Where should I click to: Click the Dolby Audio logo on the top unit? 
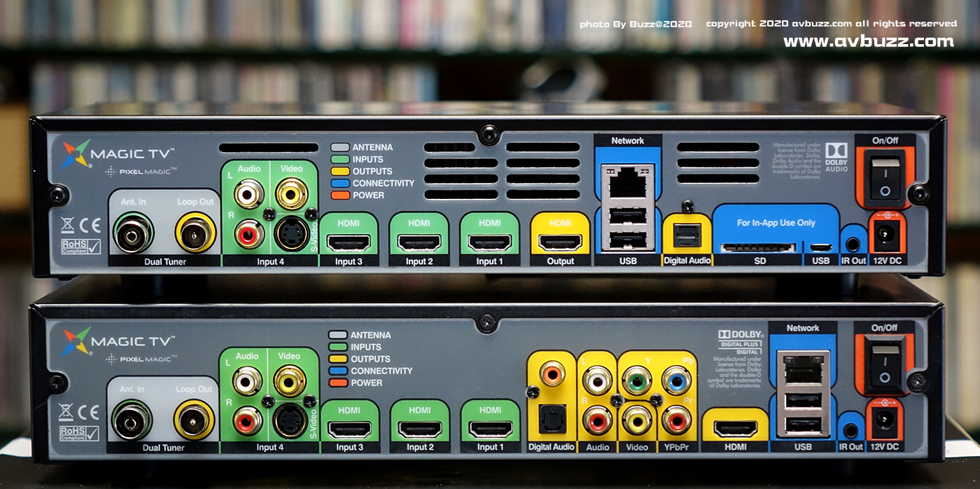(x=836, y=156)
